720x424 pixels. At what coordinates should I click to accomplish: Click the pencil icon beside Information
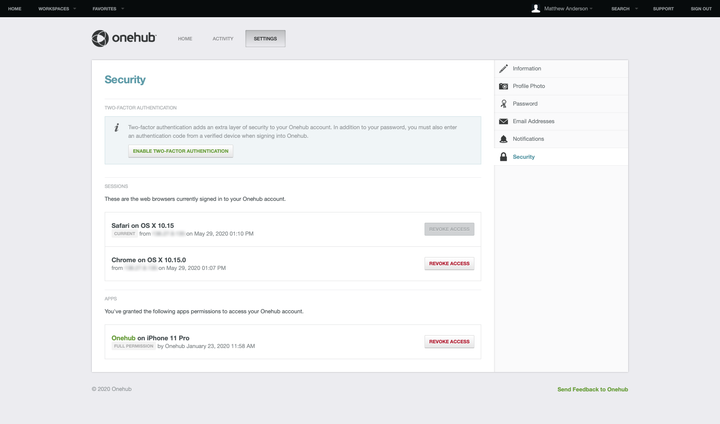click(503, 68)
